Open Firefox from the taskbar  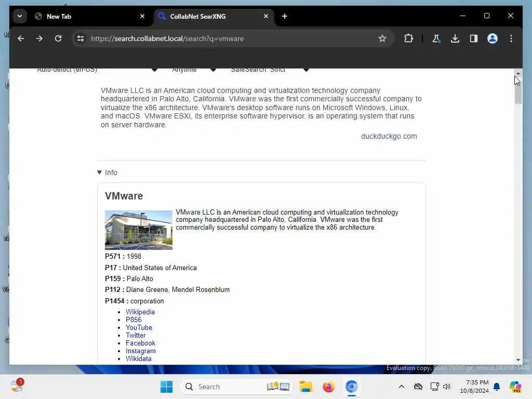click(x=328, y=387)
